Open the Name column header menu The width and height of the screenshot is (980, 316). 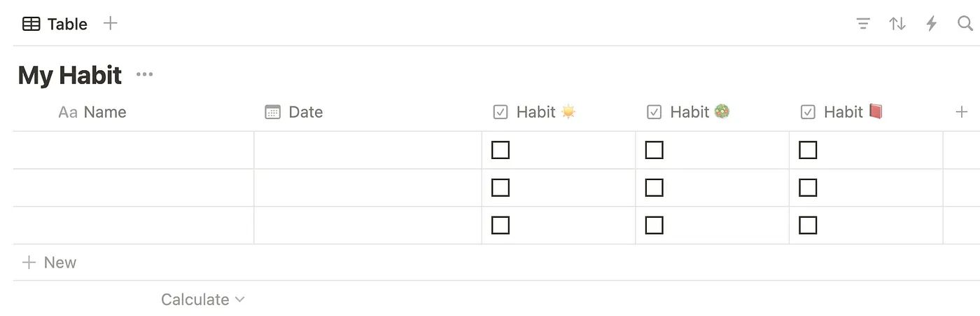92,112
